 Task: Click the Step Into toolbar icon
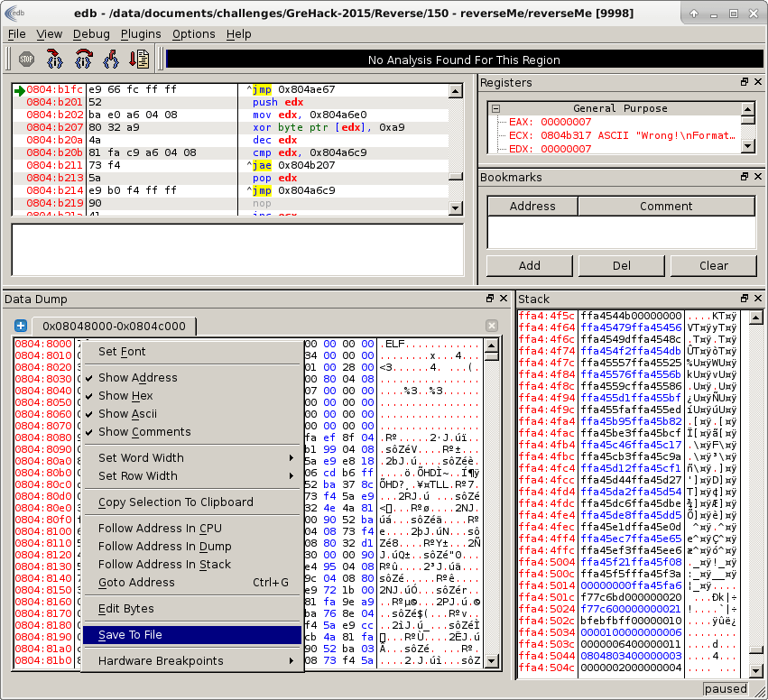click(54, 59)
